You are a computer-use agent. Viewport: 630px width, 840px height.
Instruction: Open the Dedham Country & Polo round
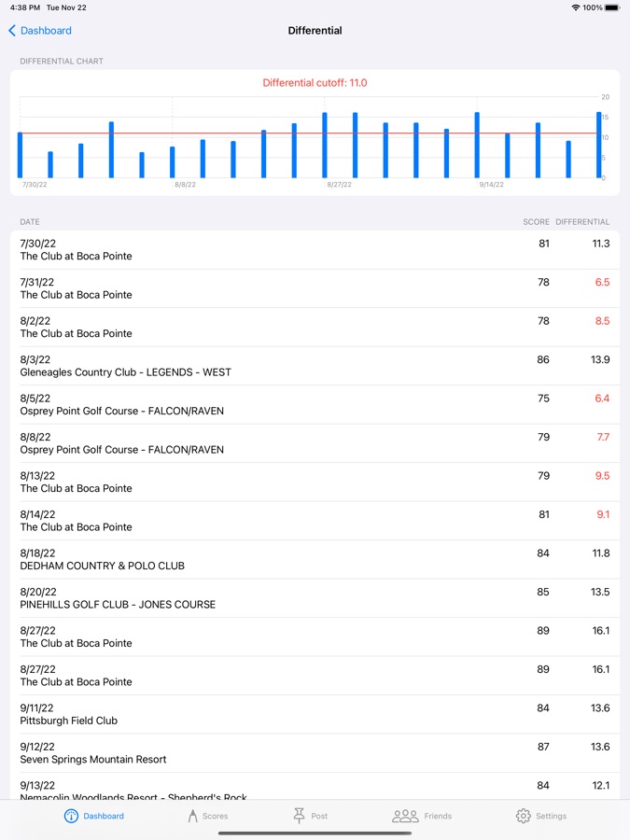point(315,559)
